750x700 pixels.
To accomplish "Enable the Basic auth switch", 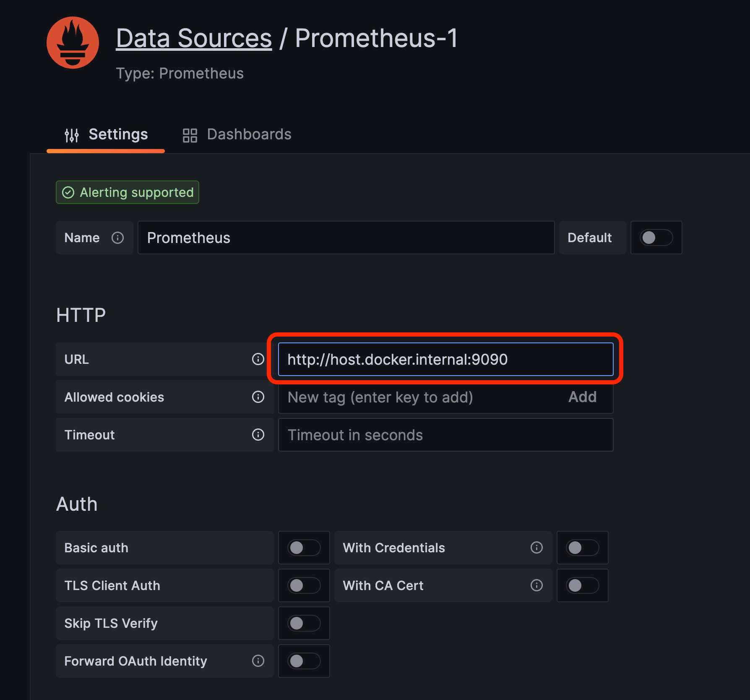I will click(x=304, y=548).
